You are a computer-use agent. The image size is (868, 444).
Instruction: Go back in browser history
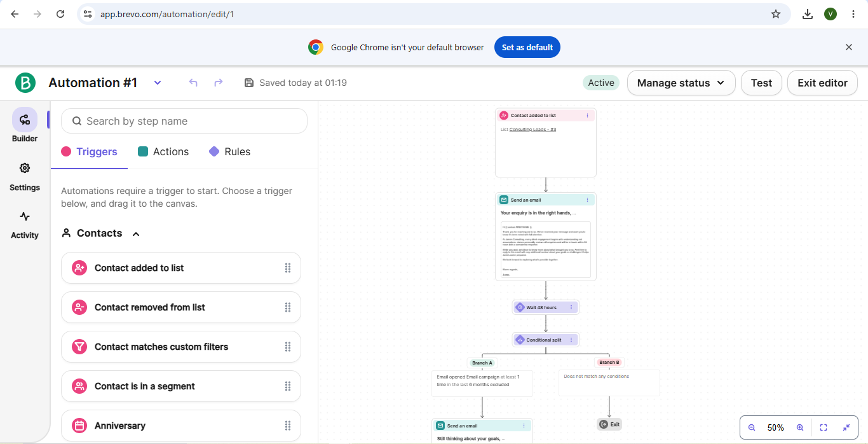pyautogui.click(x=15, y=14)
